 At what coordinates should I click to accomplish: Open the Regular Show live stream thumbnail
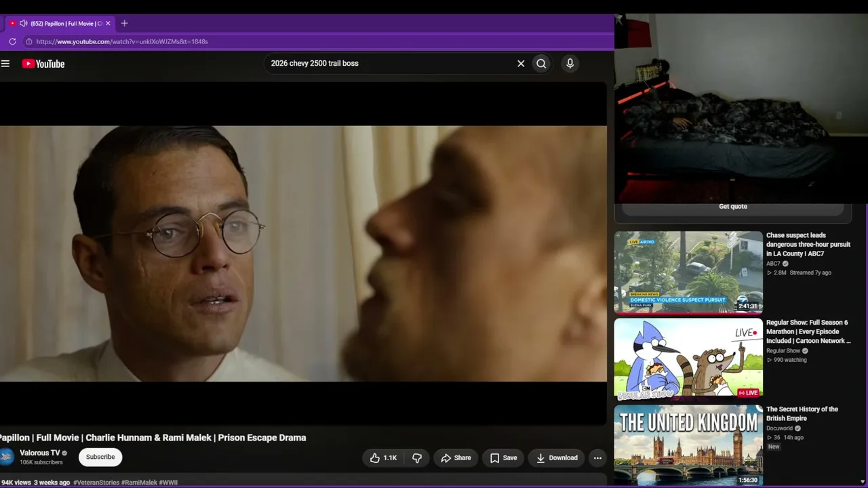click(688, 359)
